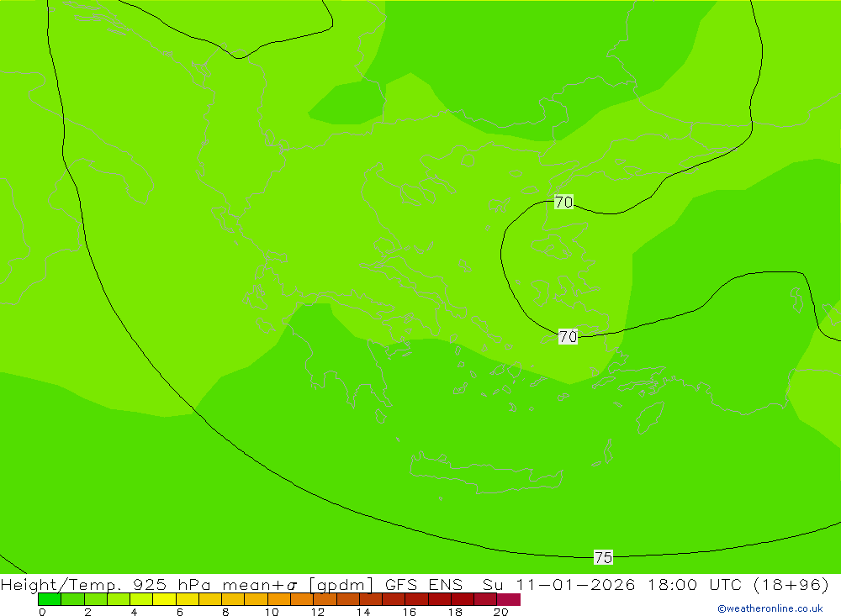Click the 'Height/Temp. 925 hPa' title text
841x616 pixels.
(106, 584)
